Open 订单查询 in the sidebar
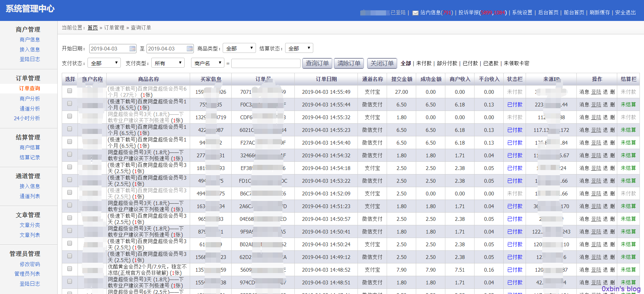Image resolution: width=644 pixels, height=294 pixels. pos(30,89)
